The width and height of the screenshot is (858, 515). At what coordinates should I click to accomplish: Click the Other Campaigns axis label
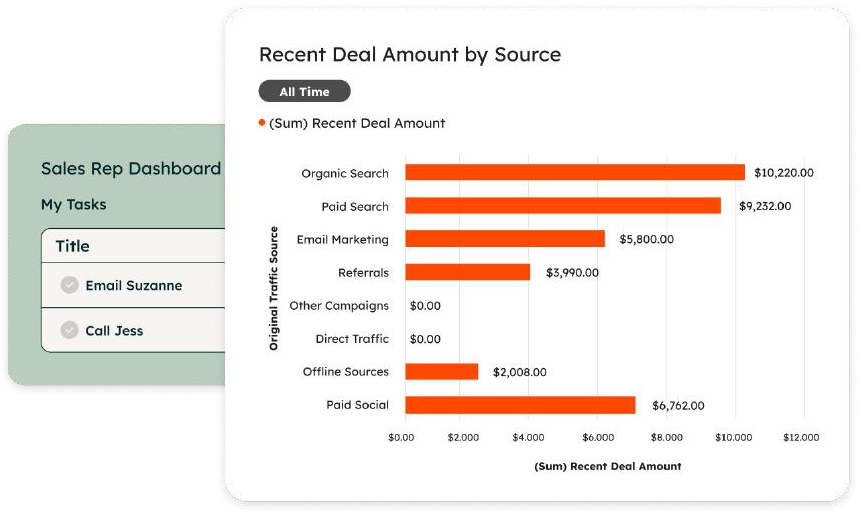coord(338,306)
